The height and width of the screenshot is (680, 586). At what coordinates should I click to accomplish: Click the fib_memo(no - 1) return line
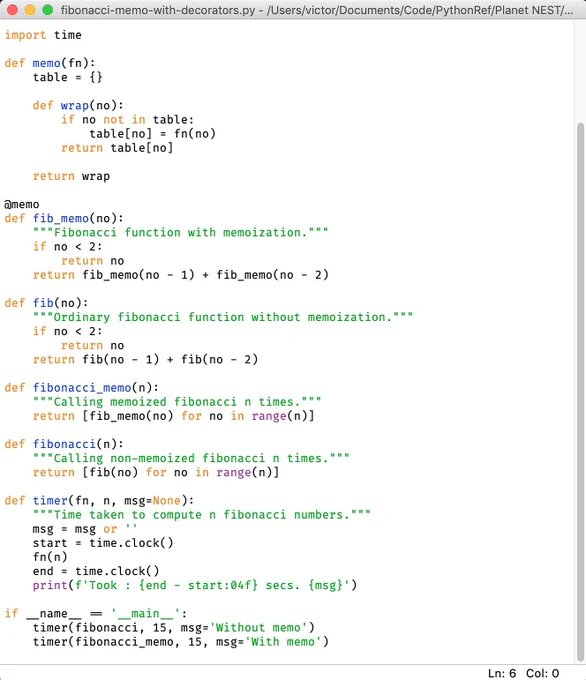coord(180,275)
